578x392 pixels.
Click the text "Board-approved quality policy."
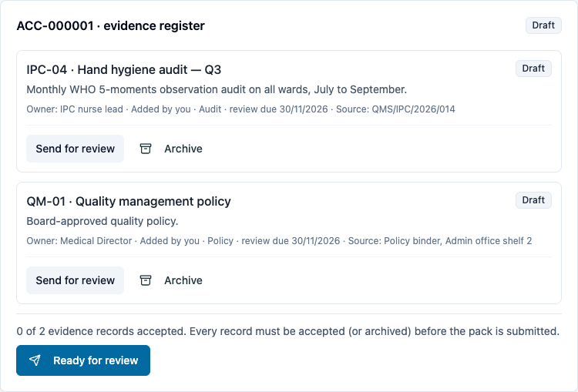pos(102,221)
